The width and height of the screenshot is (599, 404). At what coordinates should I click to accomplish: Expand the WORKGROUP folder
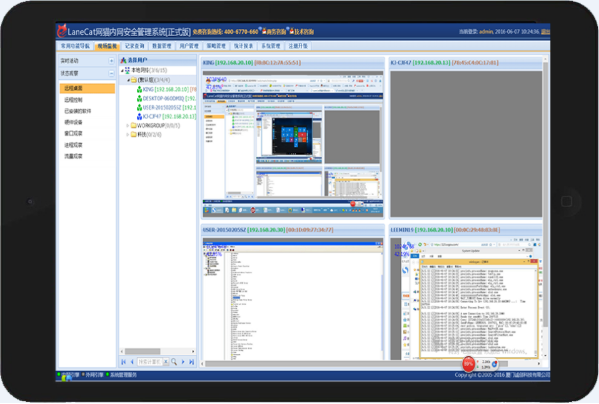coord(128,126)
